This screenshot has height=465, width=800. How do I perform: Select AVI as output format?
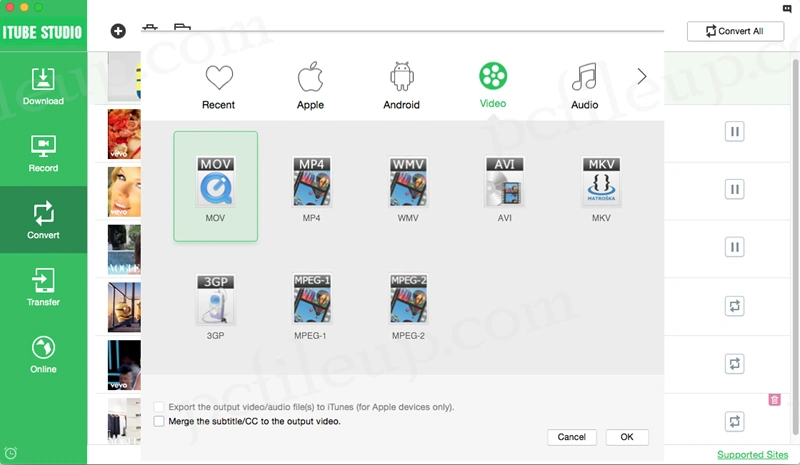click(504, 182)
